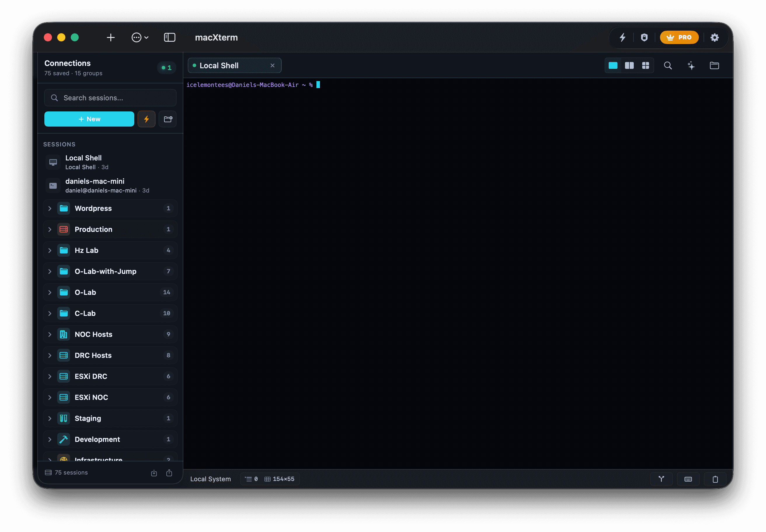The width and height of the screenshot is (766, 532).
Task: Click the macXterm title text
Action: tap(217, 37)
